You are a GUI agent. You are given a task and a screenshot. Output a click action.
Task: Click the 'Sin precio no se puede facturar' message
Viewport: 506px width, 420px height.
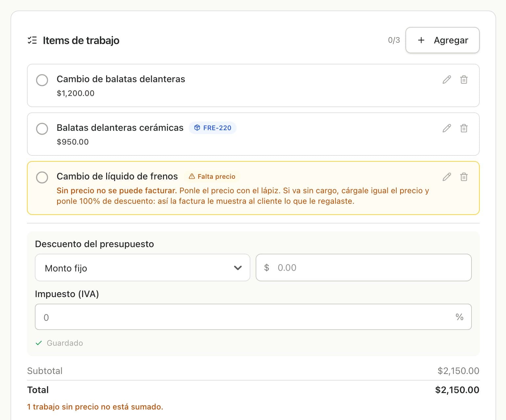tap(117, 191)
